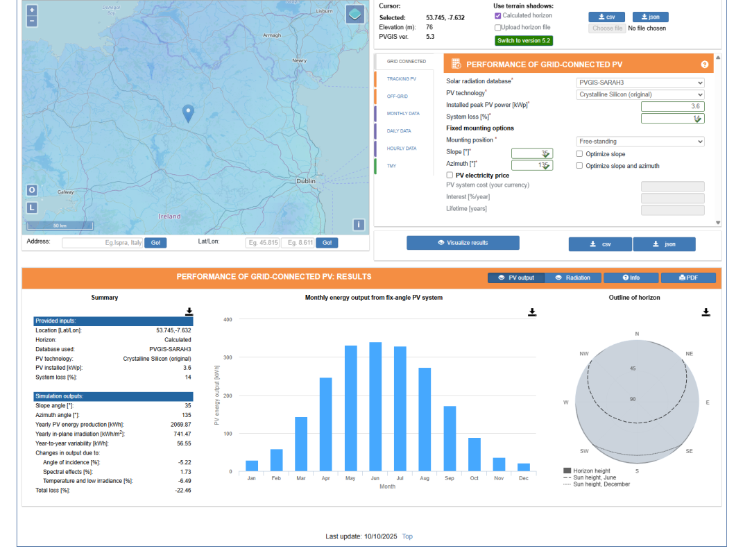
Task: Click the map location marker pin
Action: [x=189, y=114]
